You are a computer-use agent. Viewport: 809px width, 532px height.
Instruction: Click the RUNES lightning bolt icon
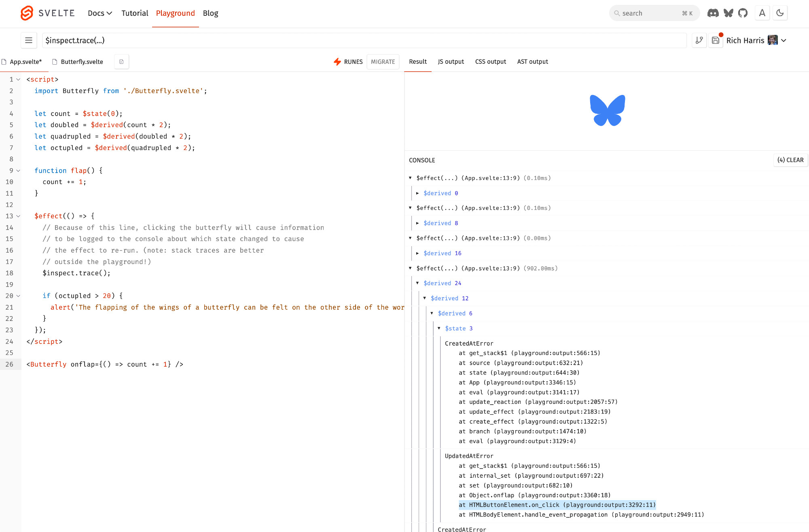click(x=337, y=62)
